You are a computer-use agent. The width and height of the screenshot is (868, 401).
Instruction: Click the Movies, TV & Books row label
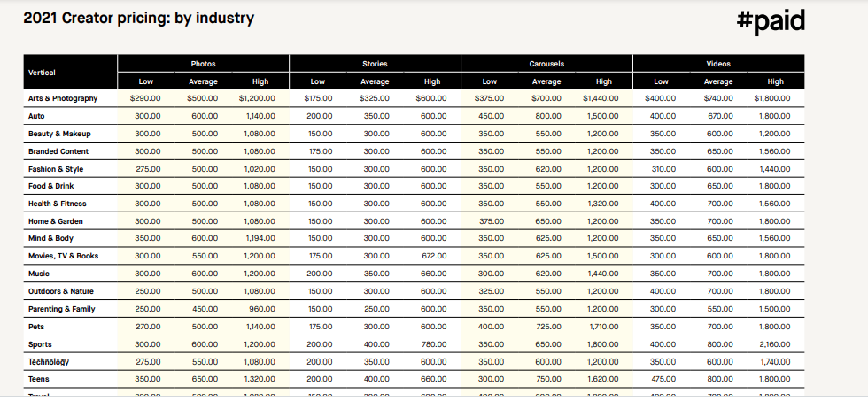tap(64, 256)
